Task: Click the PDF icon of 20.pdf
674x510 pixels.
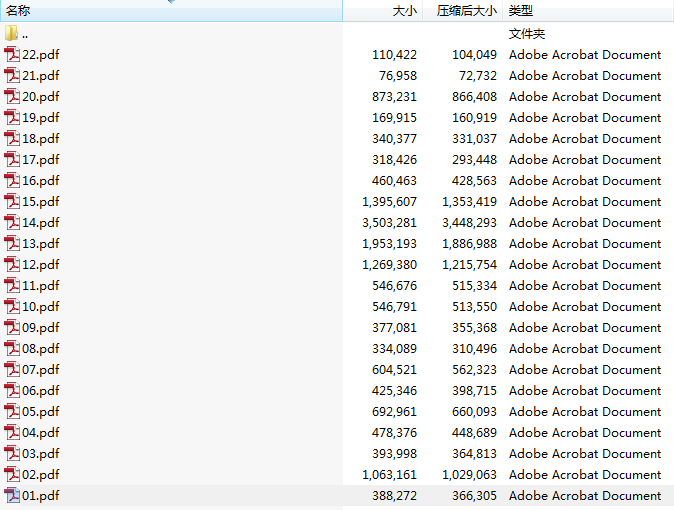Action: tap(12, 96)
